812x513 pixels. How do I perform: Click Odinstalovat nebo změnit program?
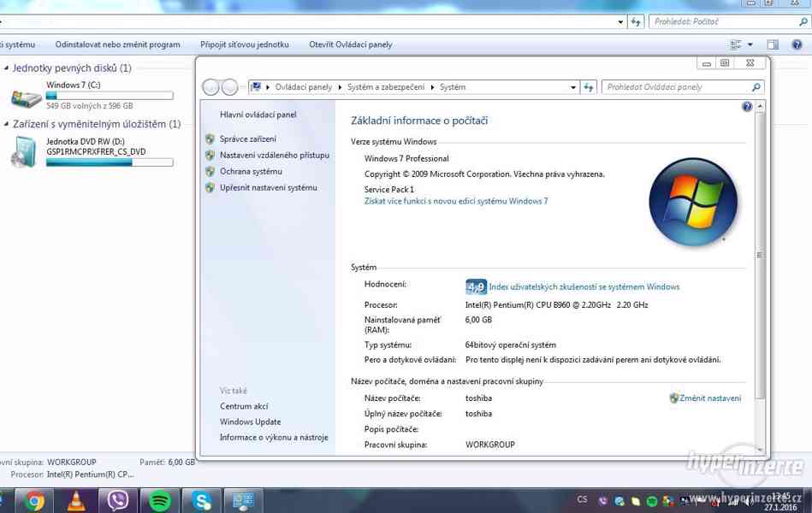click(117, 44)
